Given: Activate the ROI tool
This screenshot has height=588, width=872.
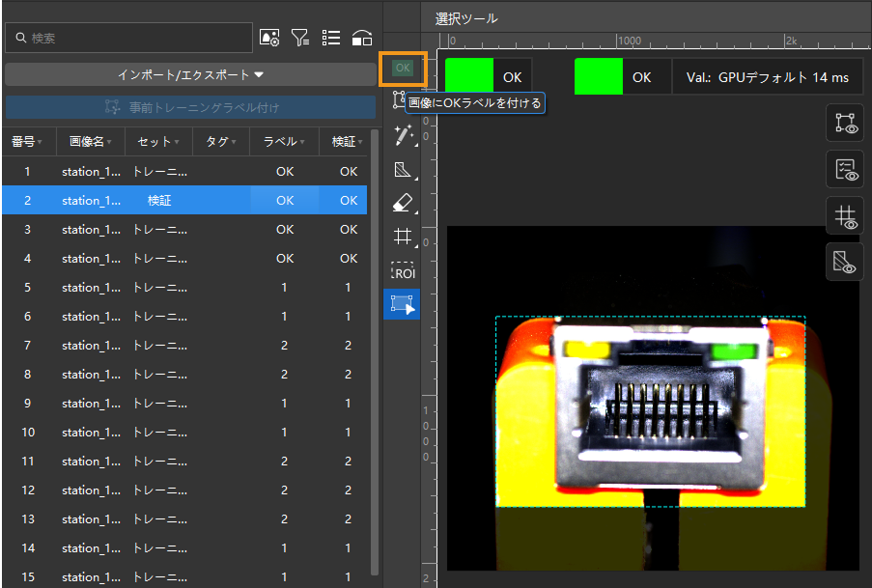Looking at the screenshot, I should (403, 271).
